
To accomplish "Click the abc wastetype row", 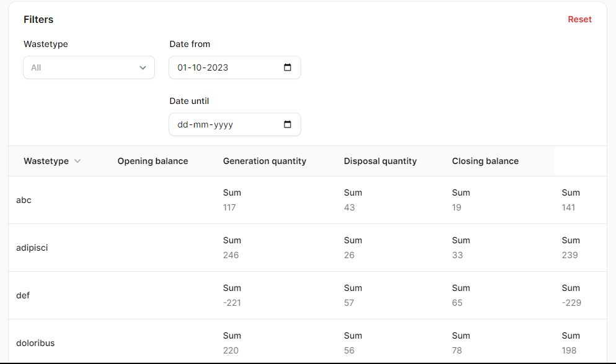I will tap(24, 200).
